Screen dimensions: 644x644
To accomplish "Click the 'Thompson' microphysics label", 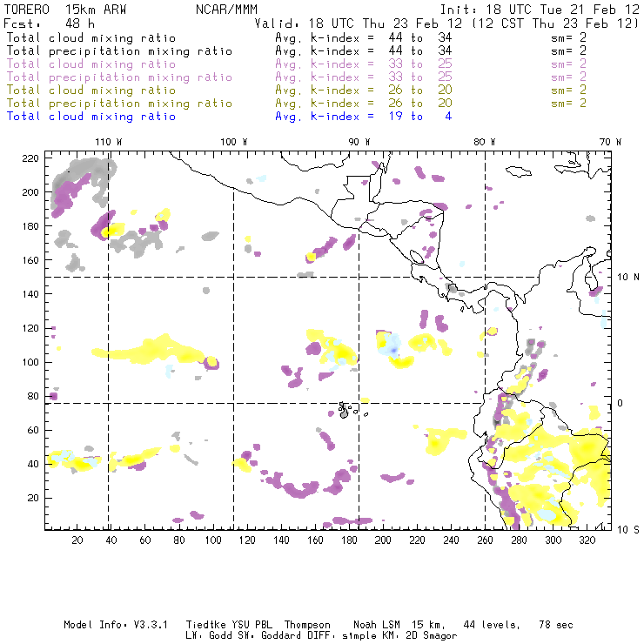I will click(x=307, y=625).
